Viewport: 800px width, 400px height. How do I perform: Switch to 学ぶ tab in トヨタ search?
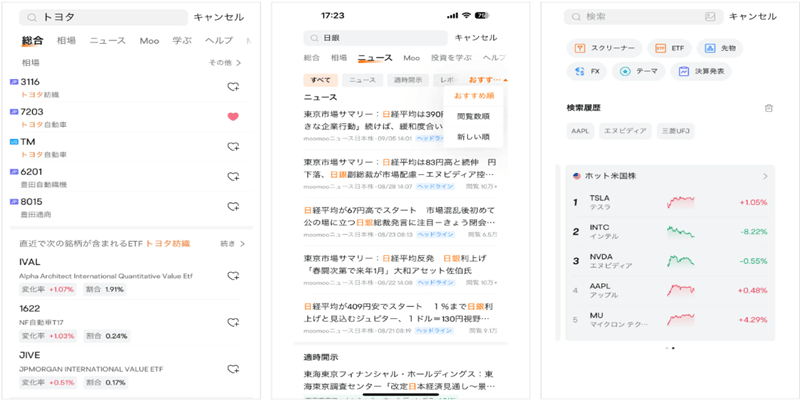point(182,41)
